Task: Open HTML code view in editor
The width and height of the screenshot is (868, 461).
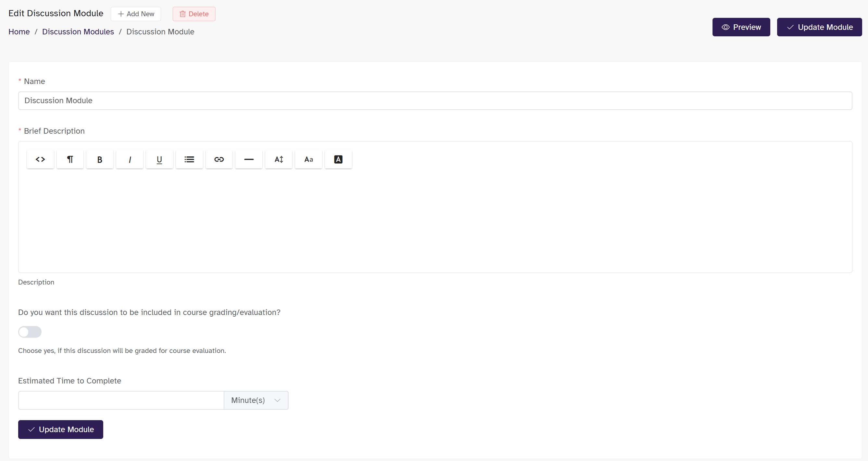Action: click(x=40, y=159)
